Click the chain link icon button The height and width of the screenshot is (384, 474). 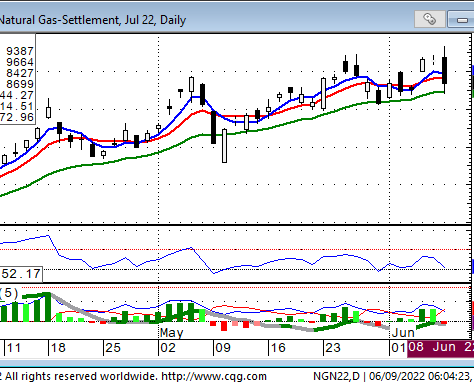(x=430, y=19)
